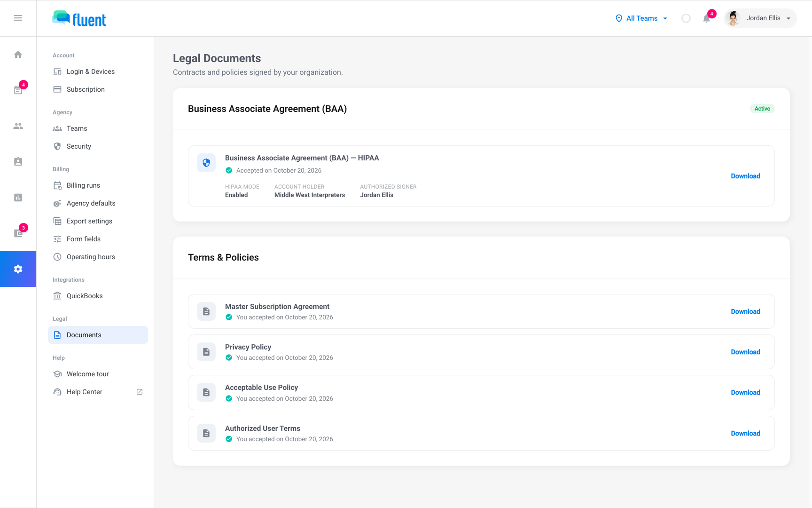Screen dimensions: 812x508
Task: Open Subscription settings
Action: (x=98, y=89)
